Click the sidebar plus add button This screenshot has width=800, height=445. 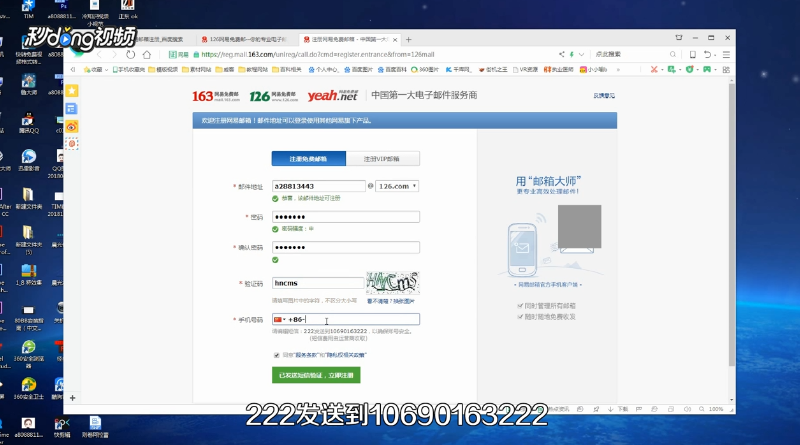coord(72,398)
